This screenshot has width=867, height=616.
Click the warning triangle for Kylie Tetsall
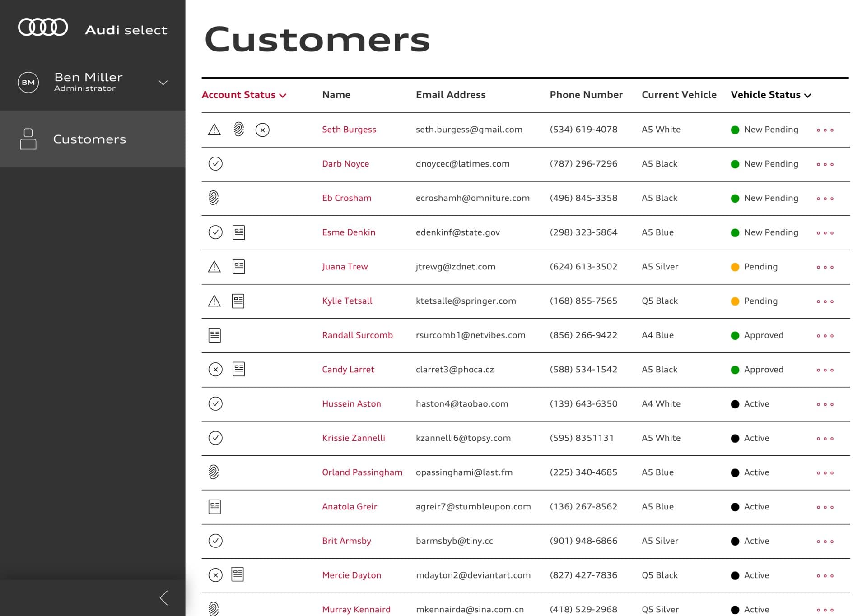214,301
